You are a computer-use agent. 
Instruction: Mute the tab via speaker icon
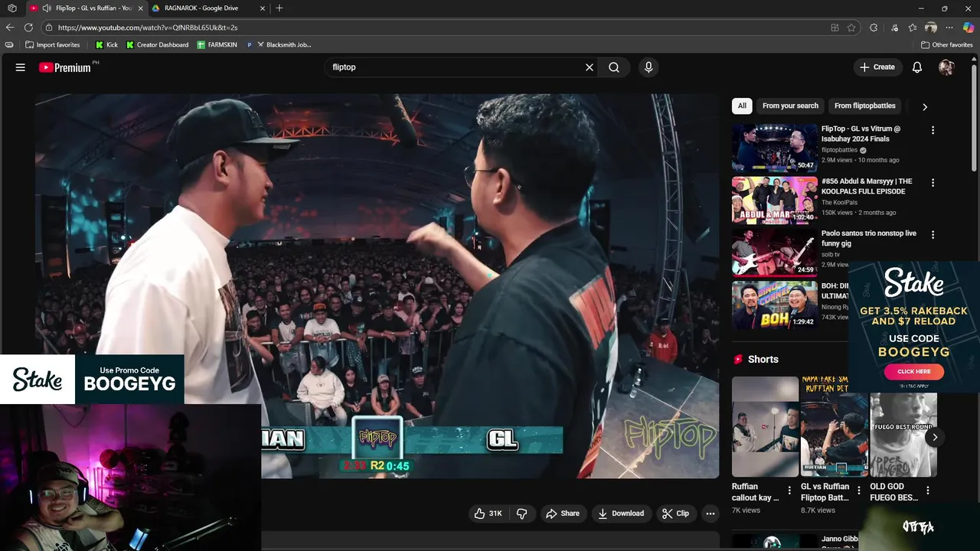pos(47,8)
